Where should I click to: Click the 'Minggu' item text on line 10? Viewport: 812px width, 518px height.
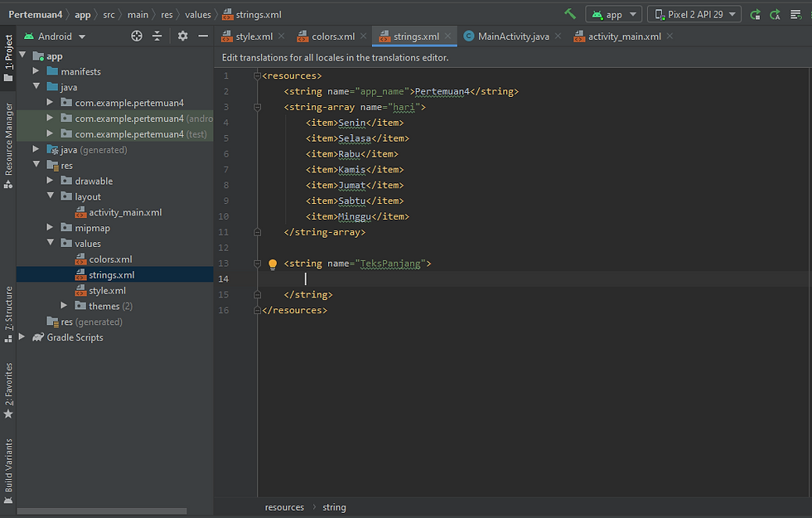(355, 216)
